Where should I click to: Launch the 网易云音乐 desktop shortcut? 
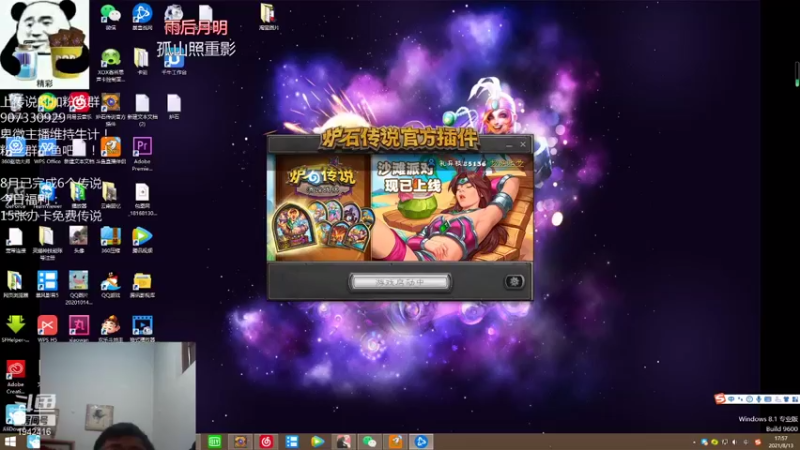(79, 106)
